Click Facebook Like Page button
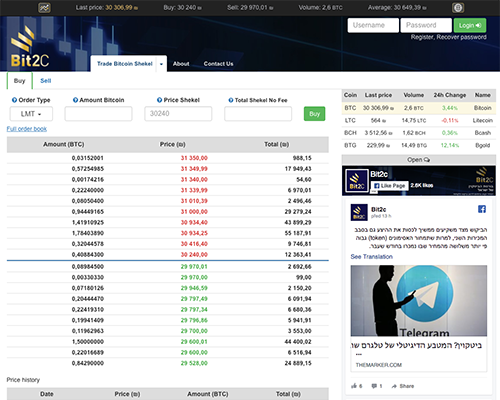Screen dimensions: 500x400 pos(390,186)
